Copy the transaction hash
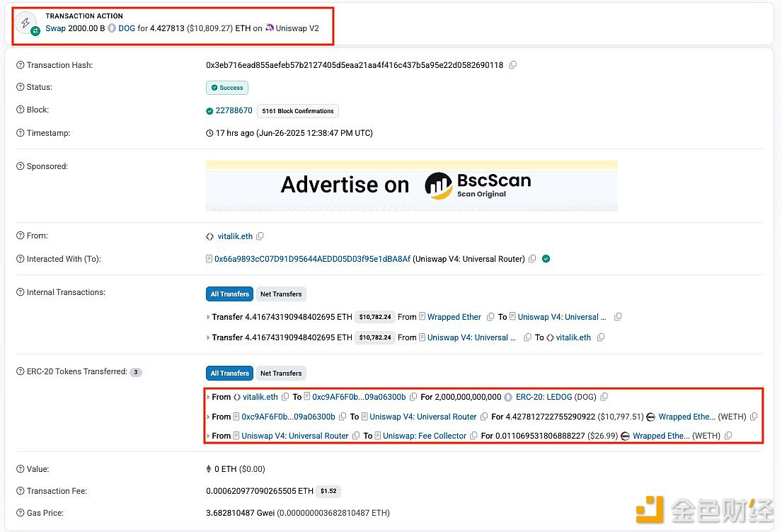 coord(513,65)
